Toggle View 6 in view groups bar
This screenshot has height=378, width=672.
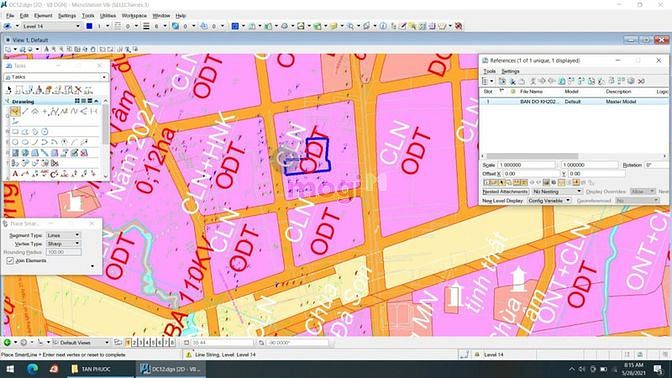[159, 342]
